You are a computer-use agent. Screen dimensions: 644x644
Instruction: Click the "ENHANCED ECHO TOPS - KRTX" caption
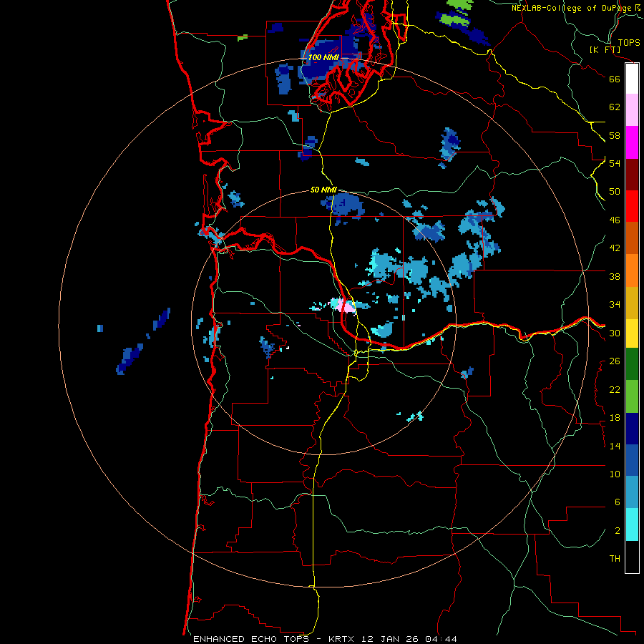273,639
